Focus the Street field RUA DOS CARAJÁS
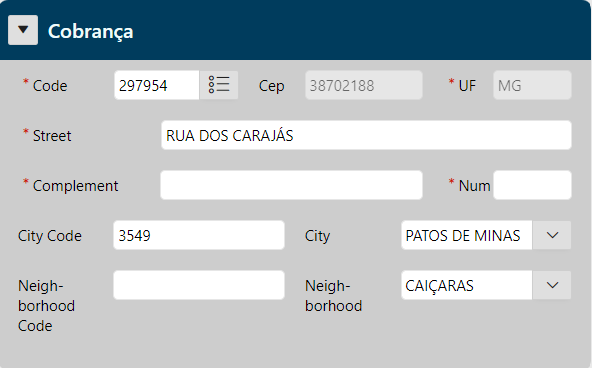This screenshot has height=368, width=592. (x=366, y=135)
